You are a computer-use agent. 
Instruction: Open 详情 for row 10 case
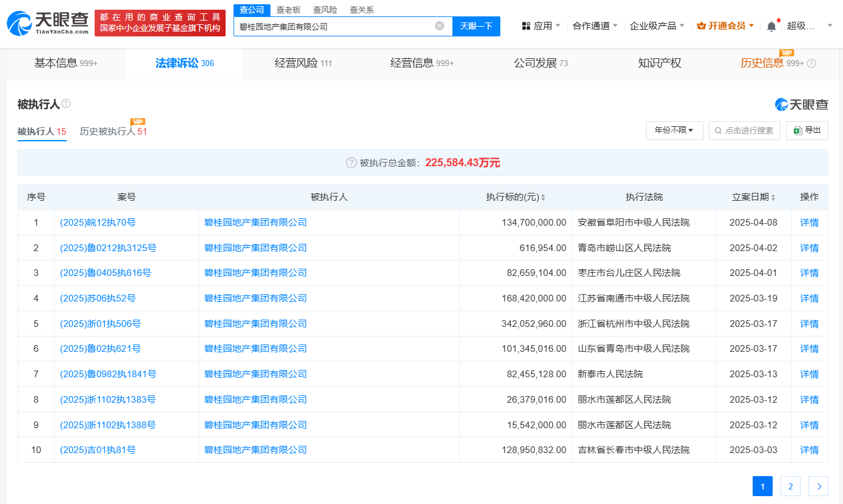point(809,450)
